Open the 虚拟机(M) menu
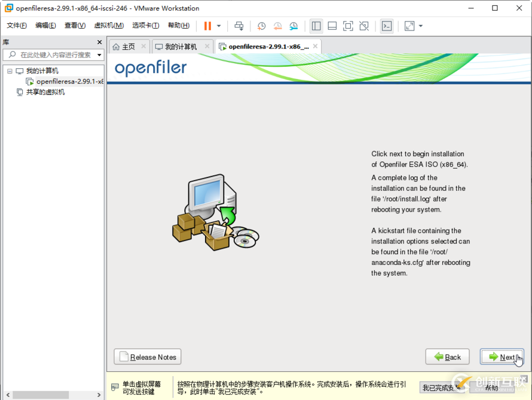 click(109, 26)
